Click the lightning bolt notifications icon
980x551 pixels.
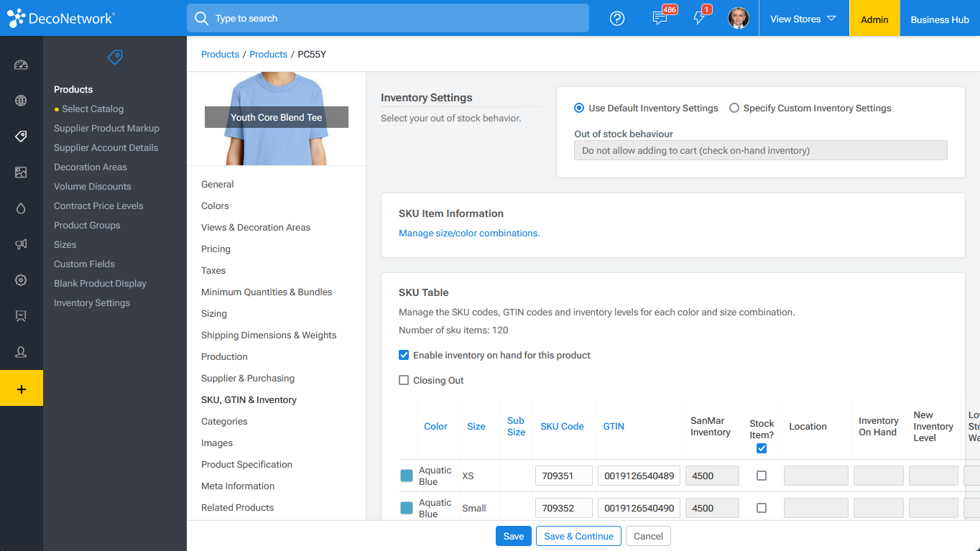pos(699,19)
